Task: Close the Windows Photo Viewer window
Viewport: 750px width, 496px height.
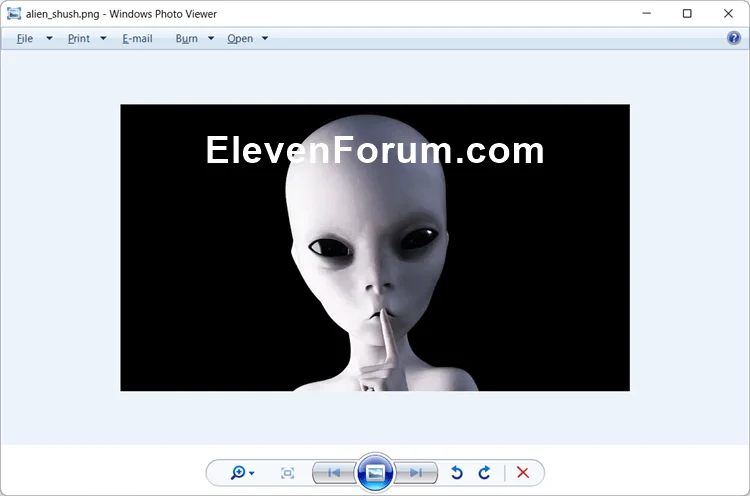Action: point(728,13)
